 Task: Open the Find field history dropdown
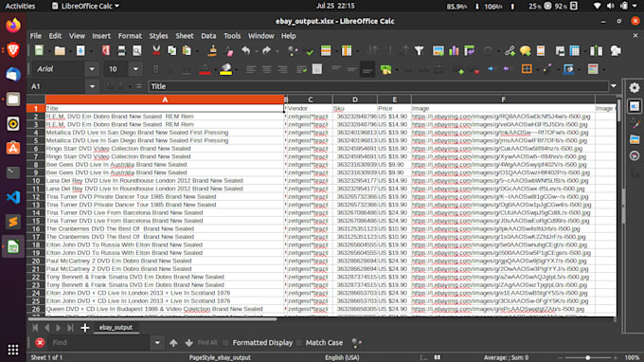pyautogui.click(x=157, y=342)
